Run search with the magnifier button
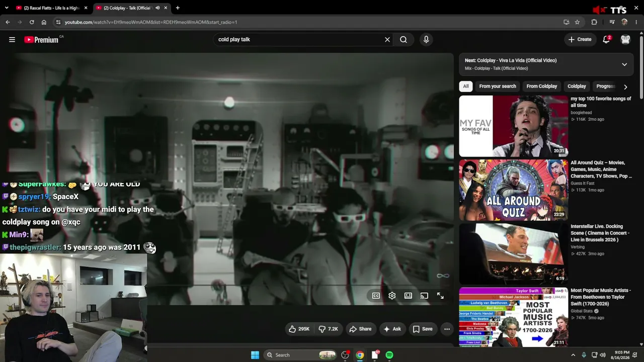The height and width of the screenshot is (362, 644). pos(404,39)
